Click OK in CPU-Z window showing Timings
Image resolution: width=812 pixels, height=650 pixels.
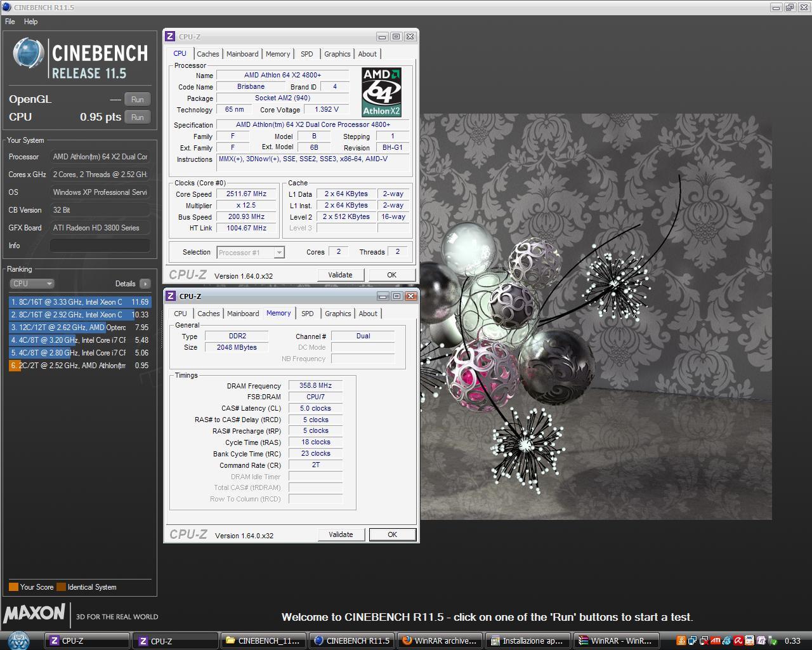click(x=392, y=534)
